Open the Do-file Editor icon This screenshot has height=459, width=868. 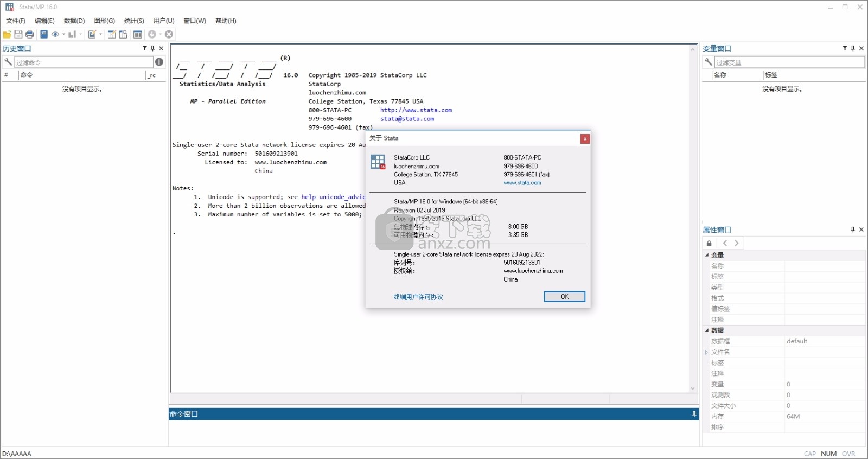[x=92, y=34]
